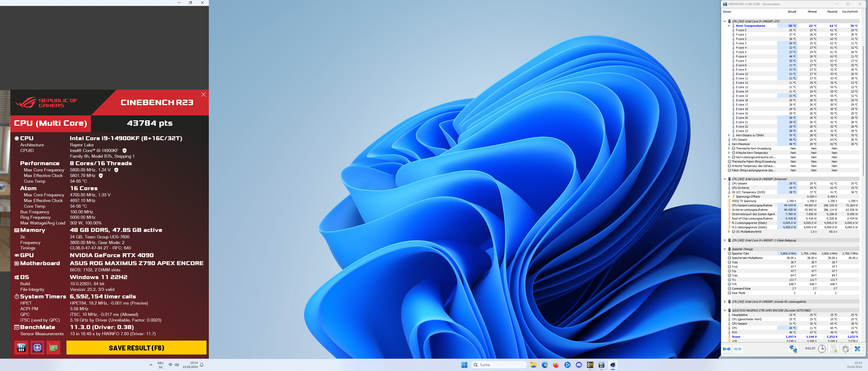The width and height of the screenshot is (868, 371).
Task: Open the HWiNFO icon in BenchMate panel
Action: [x=21, y=348]
